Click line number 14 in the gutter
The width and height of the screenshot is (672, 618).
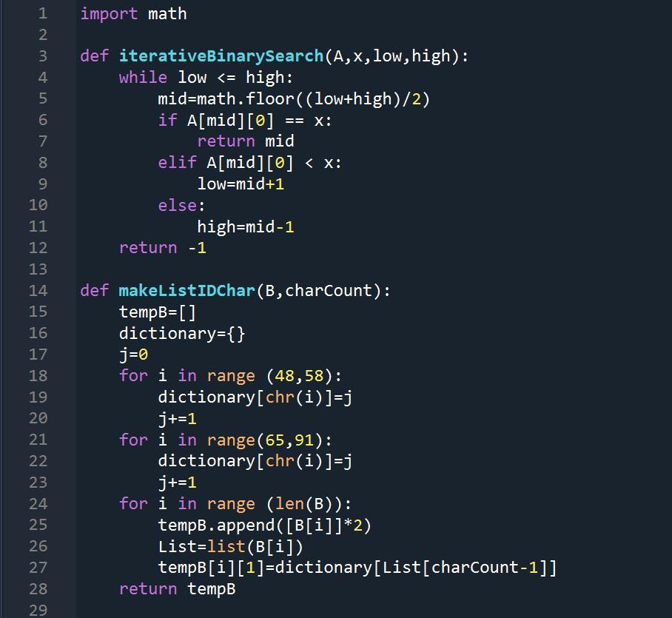[38, 291]
